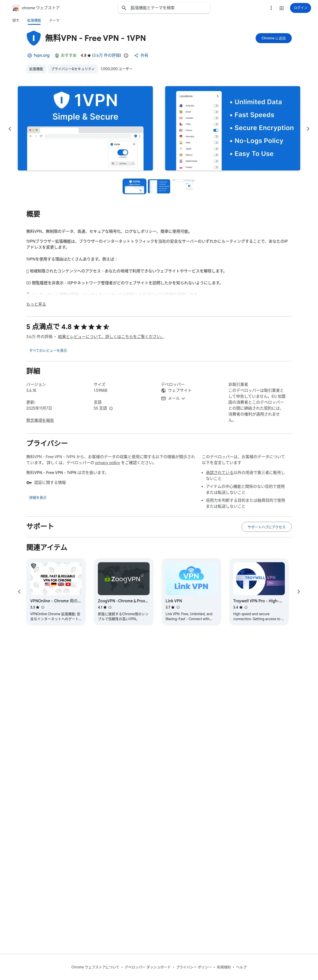Screen dimensions: 318x980
Task: Click the key icon beside 認証に関する情報
Action: pyautogui.click(x=29, y=483)
